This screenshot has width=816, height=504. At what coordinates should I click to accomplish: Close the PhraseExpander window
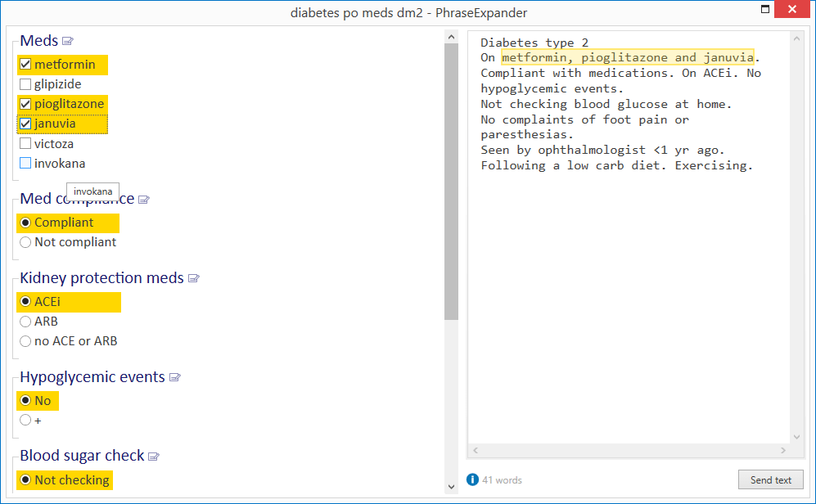(792, 9)
